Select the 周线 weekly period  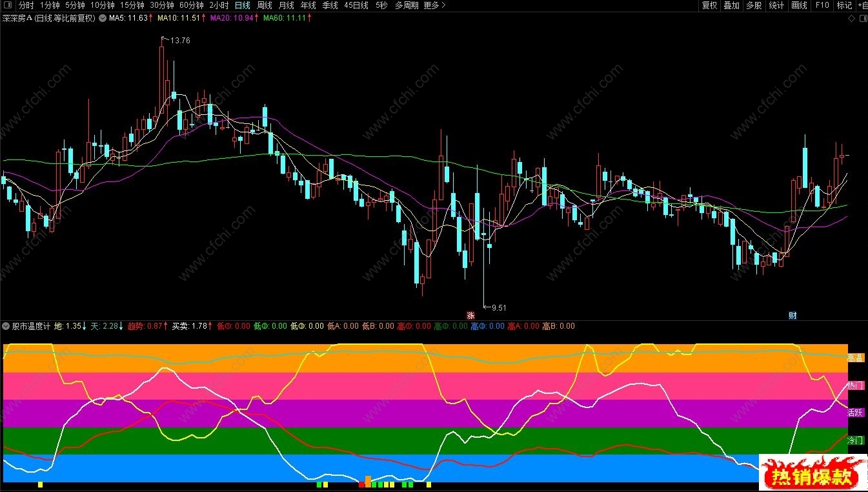[x=265, y=5]
